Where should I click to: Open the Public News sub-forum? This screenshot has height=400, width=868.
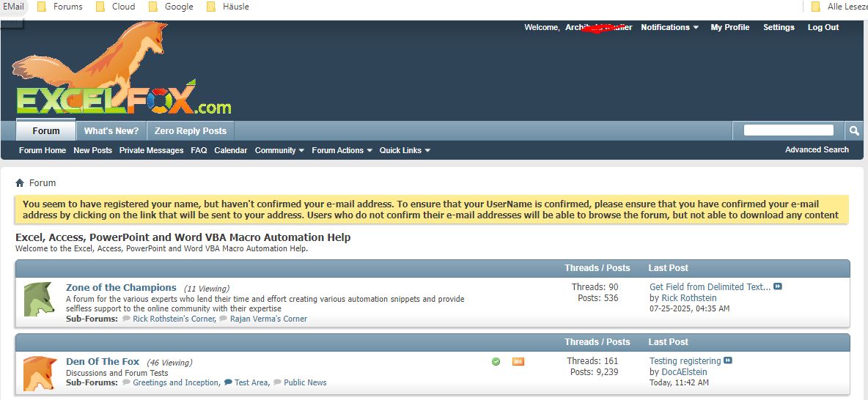(x=305, y=383)
